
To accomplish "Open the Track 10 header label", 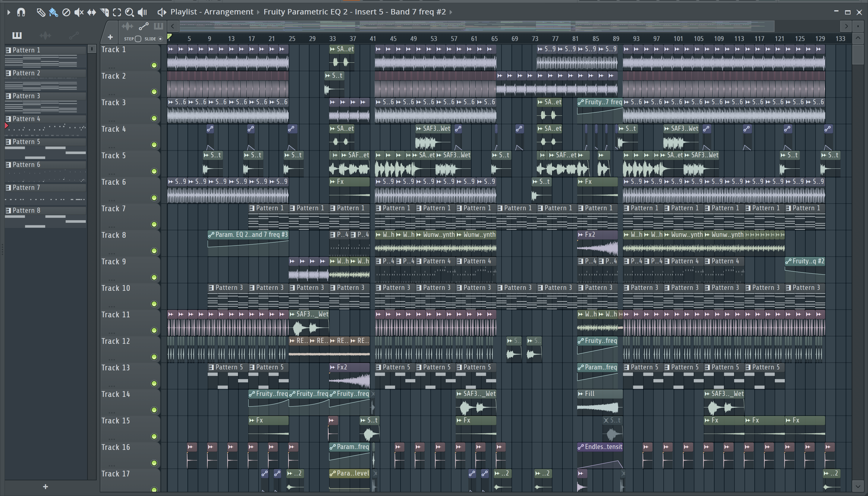I will pyautogui.click(x=116, y=288).
